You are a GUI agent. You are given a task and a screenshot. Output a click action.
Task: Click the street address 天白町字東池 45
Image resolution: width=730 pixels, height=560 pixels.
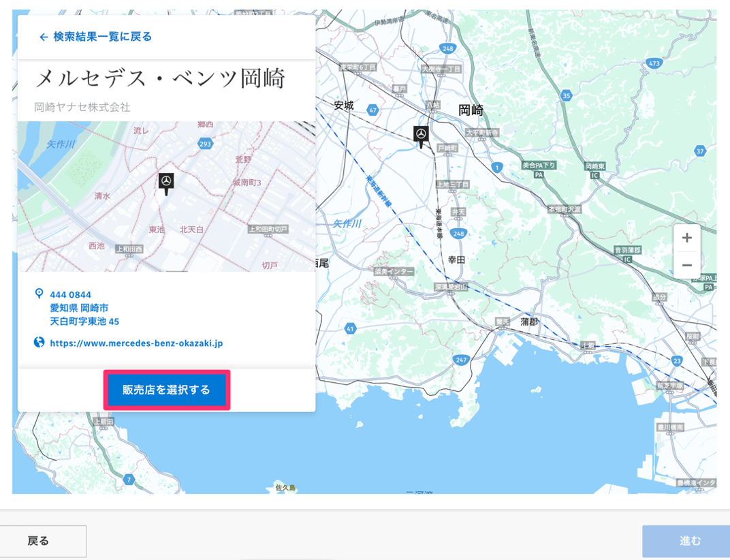pyautogui.click(x=84, y=322)
